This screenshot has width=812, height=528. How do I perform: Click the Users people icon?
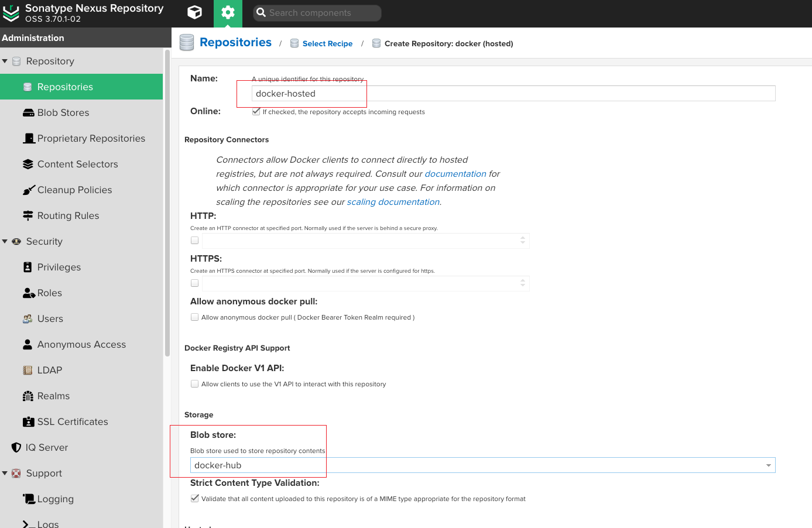coord(28,318)
